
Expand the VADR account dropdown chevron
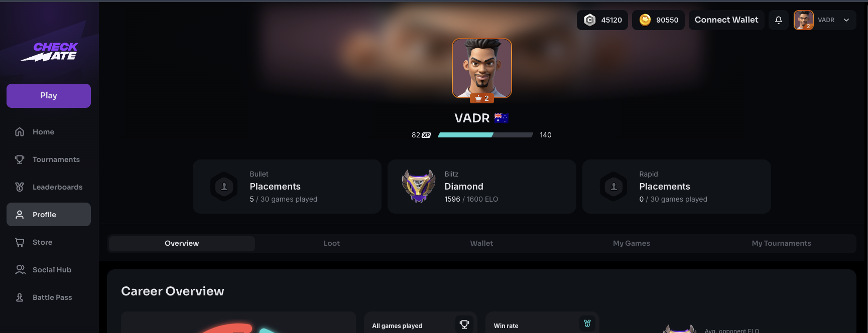pos(846,20)
